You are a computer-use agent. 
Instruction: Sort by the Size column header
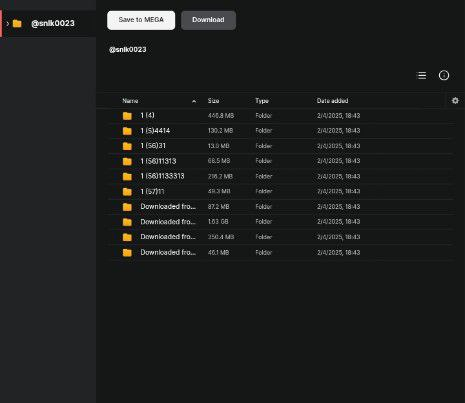(x=213, y=101)
